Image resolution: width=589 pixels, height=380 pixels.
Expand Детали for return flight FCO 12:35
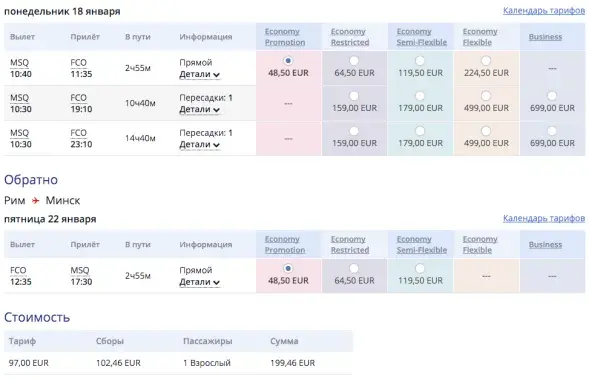coord(199,282)
